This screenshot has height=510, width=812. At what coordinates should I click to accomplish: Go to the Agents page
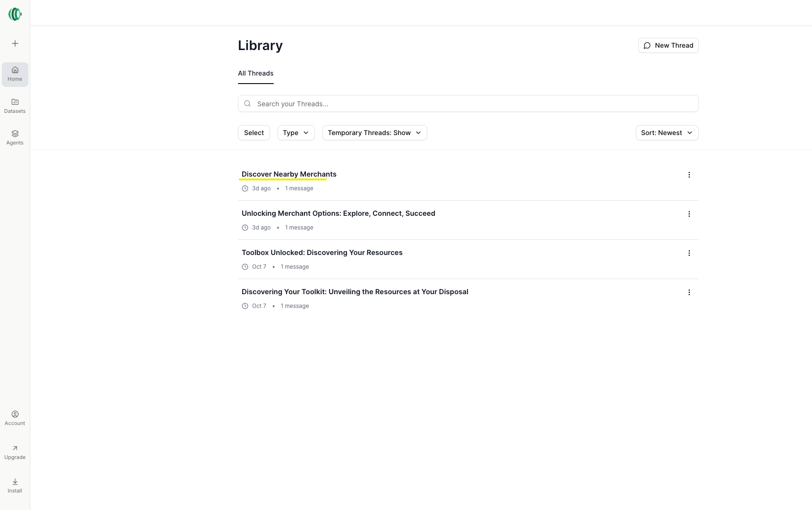(15, 137)
